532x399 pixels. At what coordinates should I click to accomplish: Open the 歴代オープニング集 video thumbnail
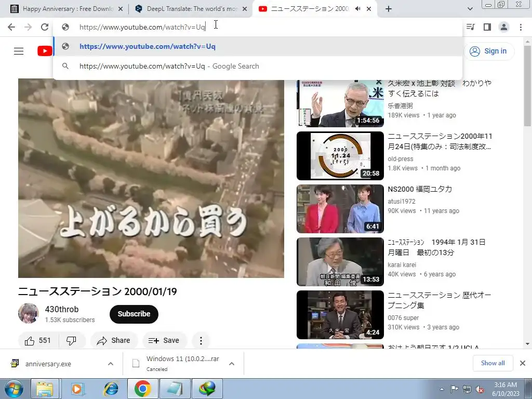340,315
